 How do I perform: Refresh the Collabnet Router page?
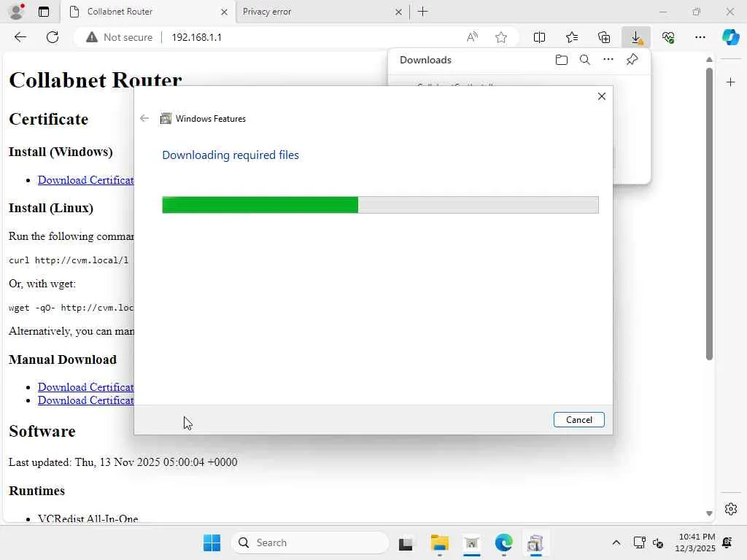(53, 37)
